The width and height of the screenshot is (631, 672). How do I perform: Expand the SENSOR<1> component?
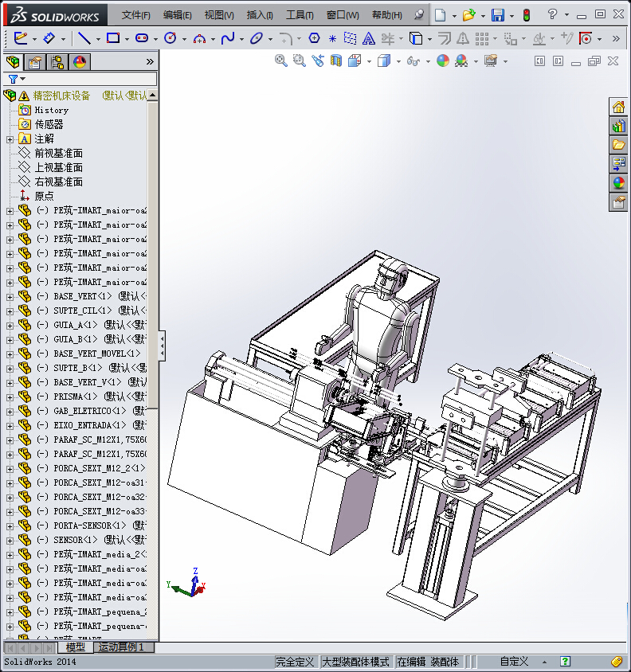10,540
